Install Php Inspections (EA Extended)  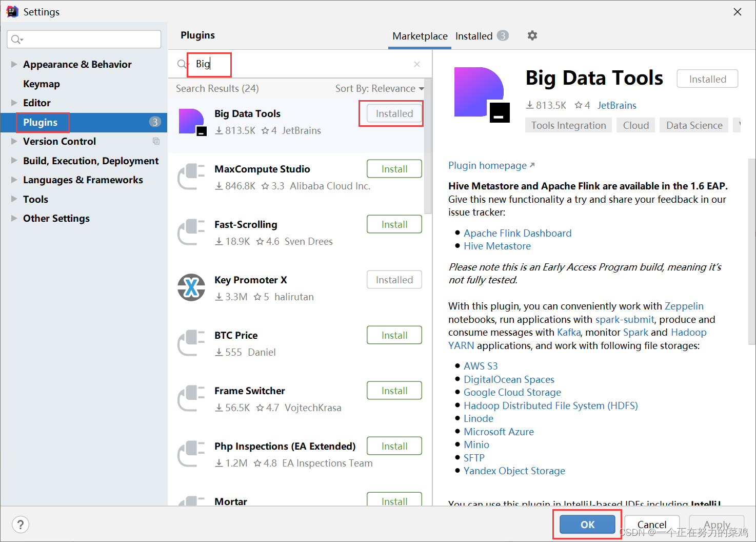[x=394, y=446]
